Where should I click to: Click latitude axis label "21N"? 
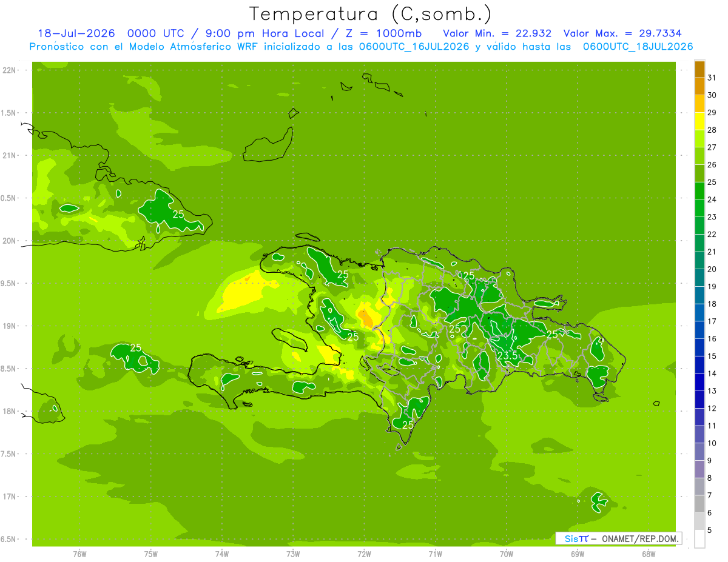click(x=10, y=155)
